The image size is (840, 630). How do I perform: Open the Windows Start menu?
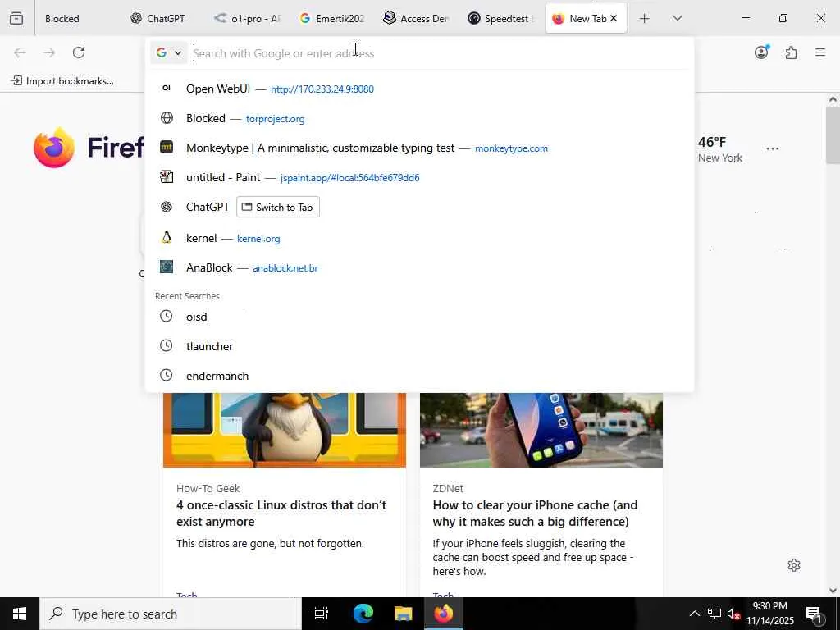pos(20,614)
